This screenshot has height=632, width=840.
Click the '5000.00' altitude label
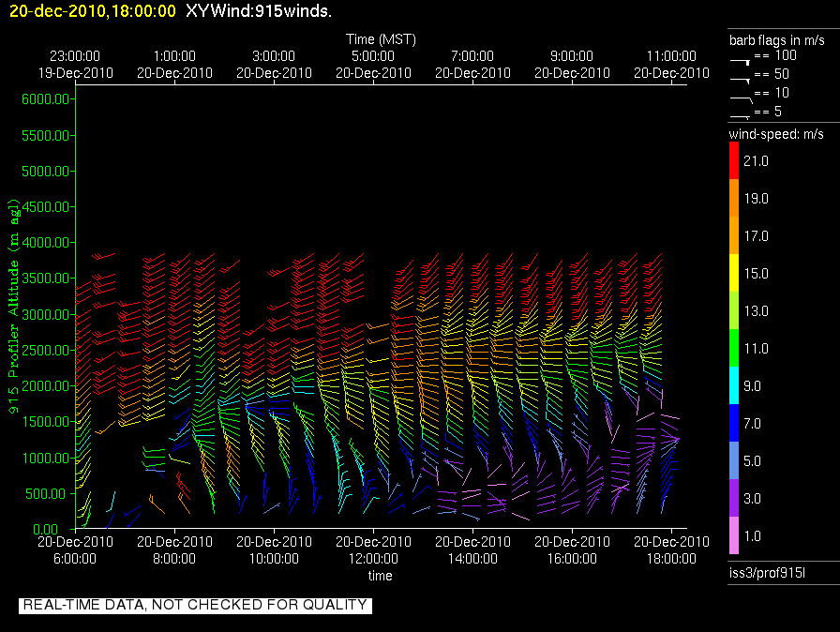point(45,172)
